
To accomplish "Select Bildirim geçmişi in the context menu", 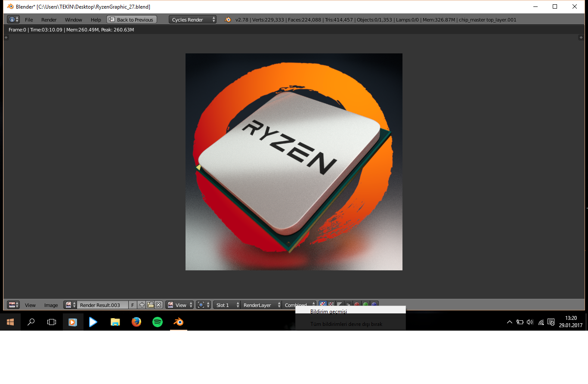I will 350,312.
